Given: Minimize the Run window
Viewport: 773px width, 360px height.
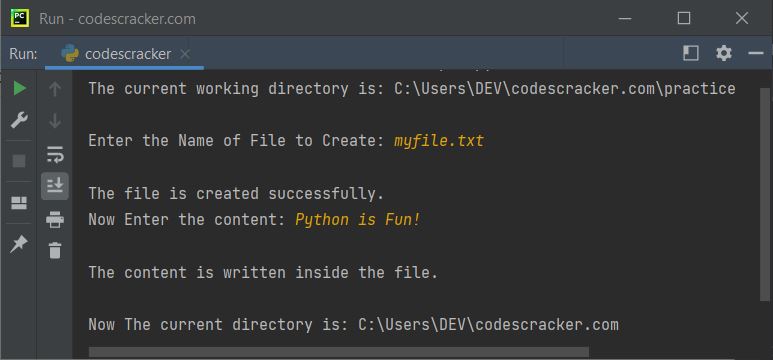Looking at the screenshot, I should 625,19.
